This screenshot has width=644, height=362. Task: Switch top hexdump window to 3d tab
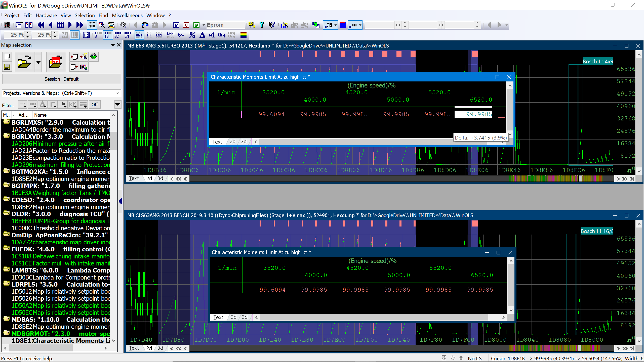point(160,178)
